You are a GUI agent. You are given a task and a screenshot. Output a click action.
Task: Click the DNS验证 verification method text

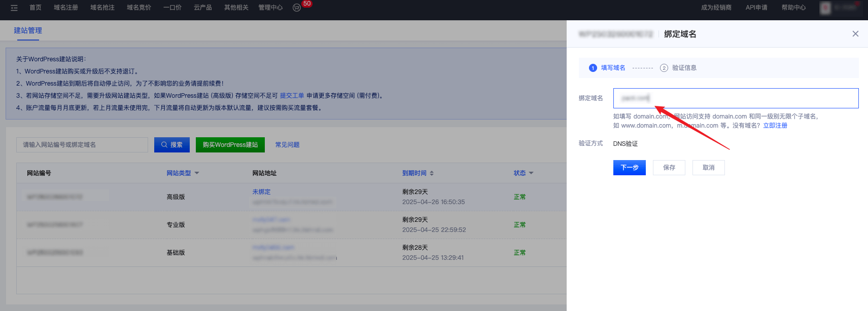pos(626,144)
